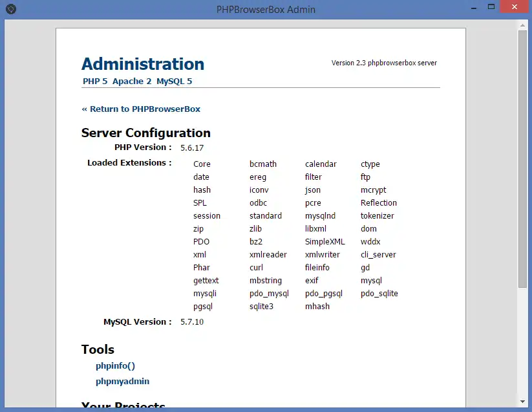The image size is (532, 412).
Task: Click the ftp extension entry
Action: click(x=365, y=177)
